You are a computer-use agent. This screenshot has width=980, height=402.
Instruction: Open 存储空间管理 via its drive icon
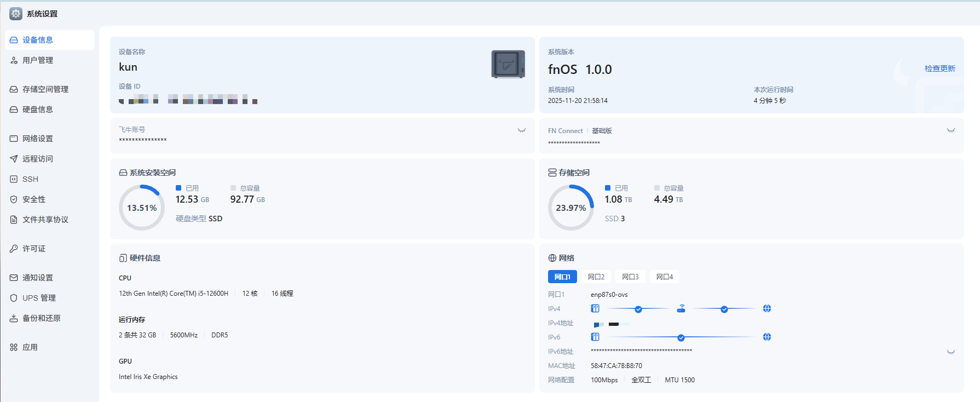point(14,89)
